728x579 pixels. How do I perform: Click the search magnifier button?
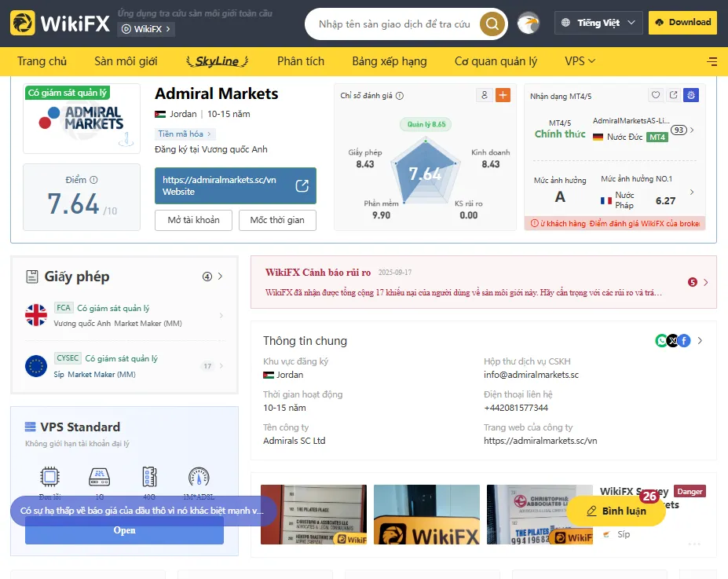click(x=492, y=24)
